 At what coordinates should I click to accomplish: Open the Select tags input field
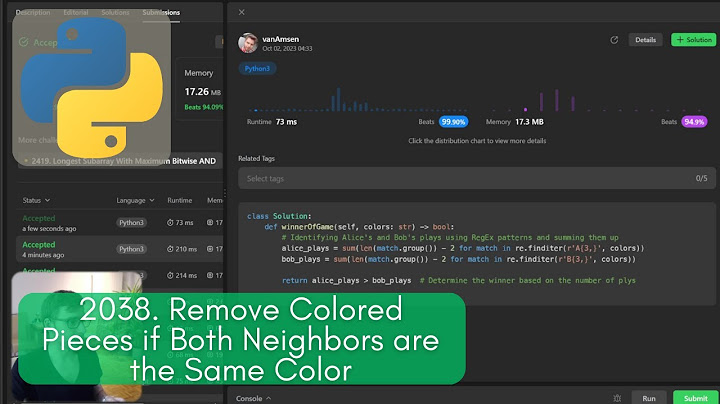(477, 178)
